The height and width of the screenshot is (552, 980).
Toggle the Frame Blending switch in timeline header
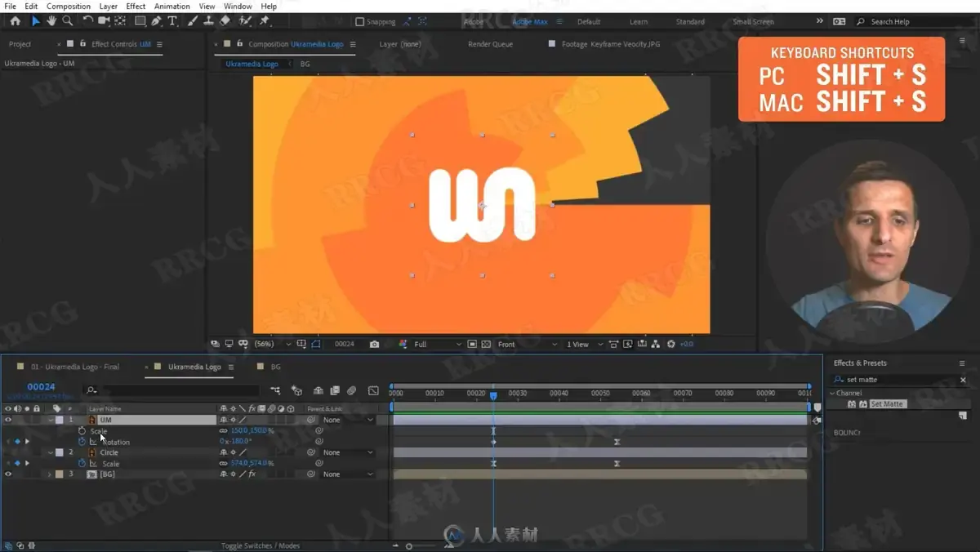tap(334, 390)
